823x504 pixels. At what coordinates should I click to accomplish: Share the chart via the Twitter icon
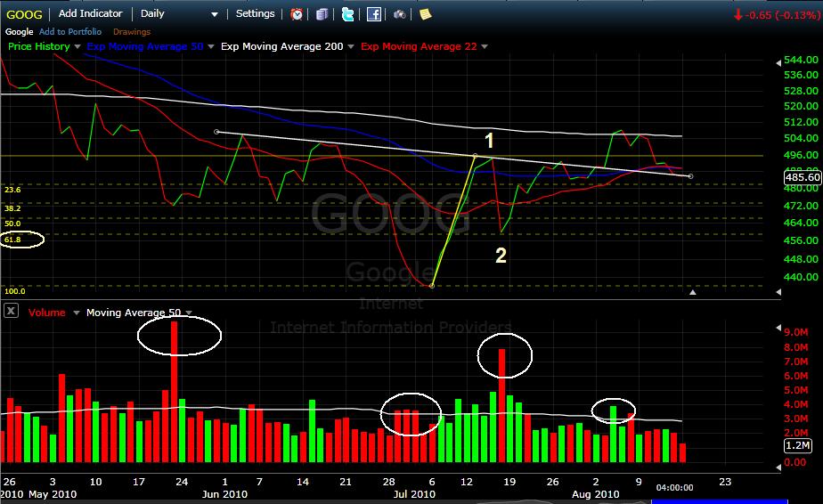pyautogui.click(x=347, y=14)
